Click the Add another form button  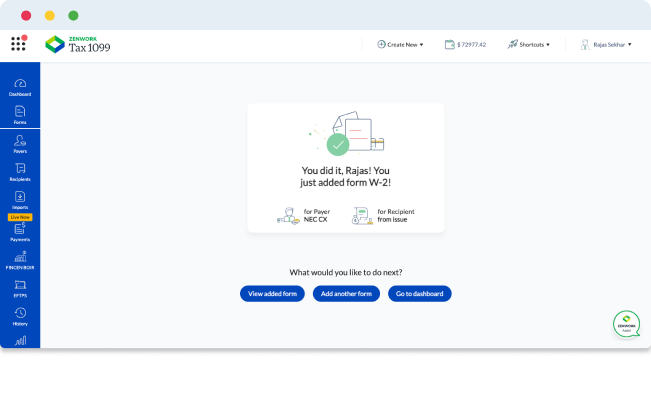346,294
